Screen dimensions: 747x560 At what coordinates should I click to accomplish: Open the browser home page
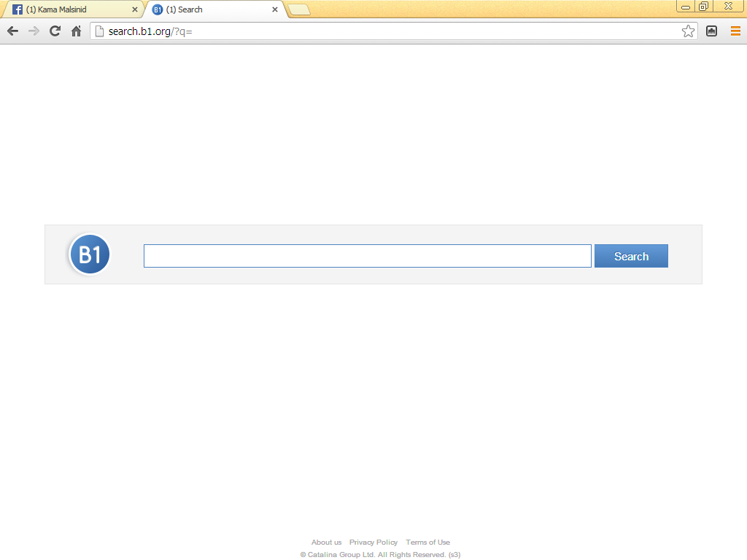(x=76, y=31)
